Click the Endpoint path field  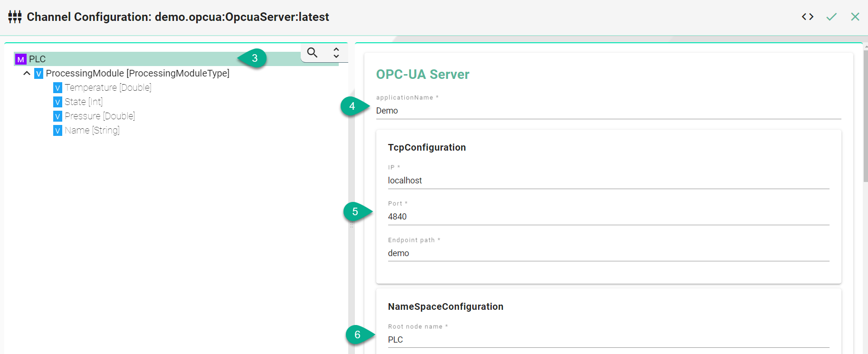coord(608,253)
